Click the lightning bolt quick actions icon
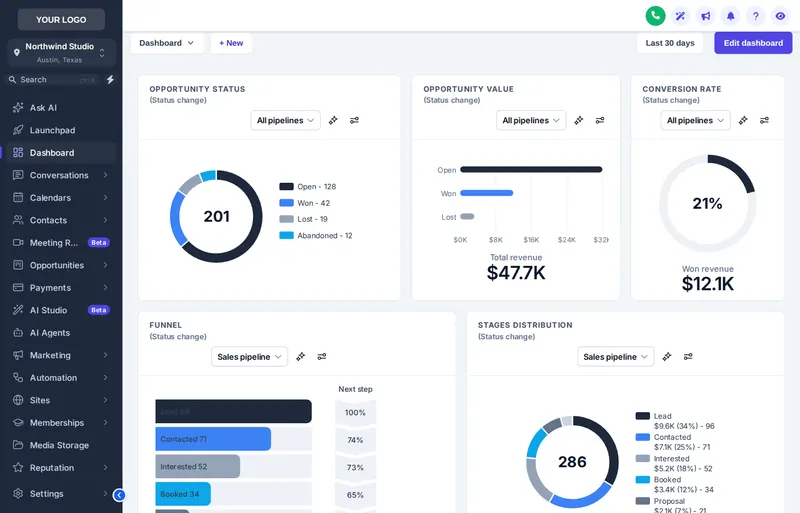This screenshot has height=513, width=800. coord(110,80)
